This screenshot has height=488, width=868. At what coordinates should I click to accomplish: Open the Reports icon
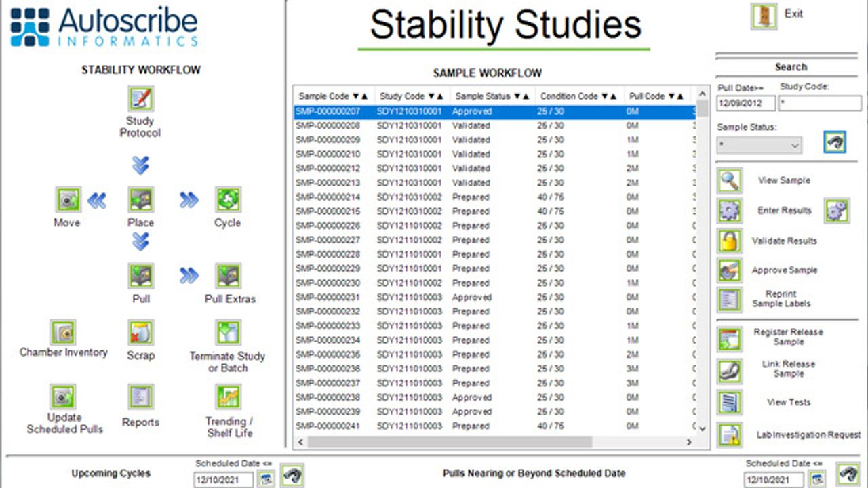coord(141,396)
